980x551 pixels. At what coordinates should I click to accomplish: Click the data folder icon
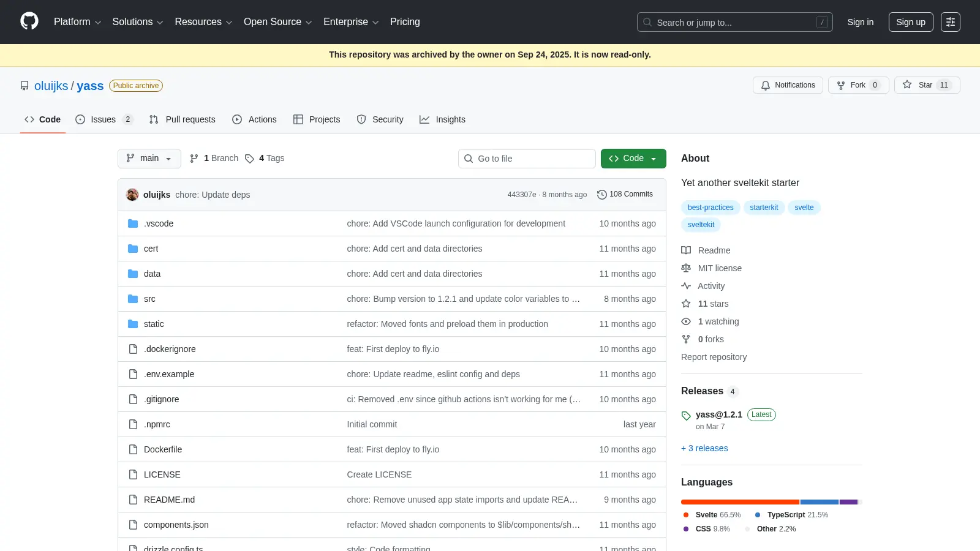click(x=133, y=274)
